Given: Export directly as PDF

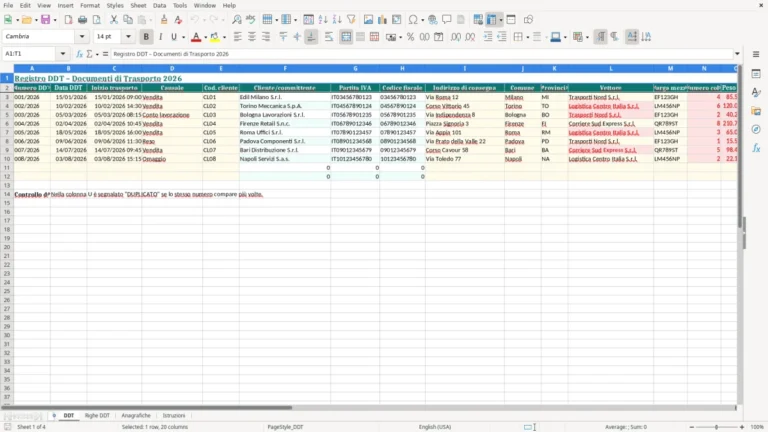Looking at the screenshot, I should pos(68,20).
